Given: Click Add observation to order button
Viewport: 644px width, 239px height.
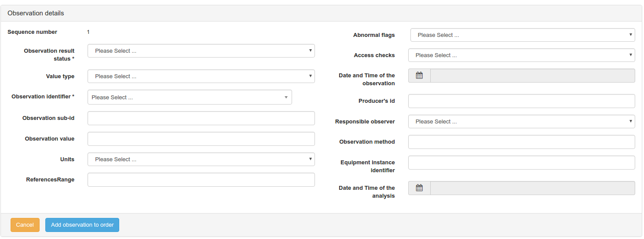Looking at the screenshot, I should pos(82,225).
